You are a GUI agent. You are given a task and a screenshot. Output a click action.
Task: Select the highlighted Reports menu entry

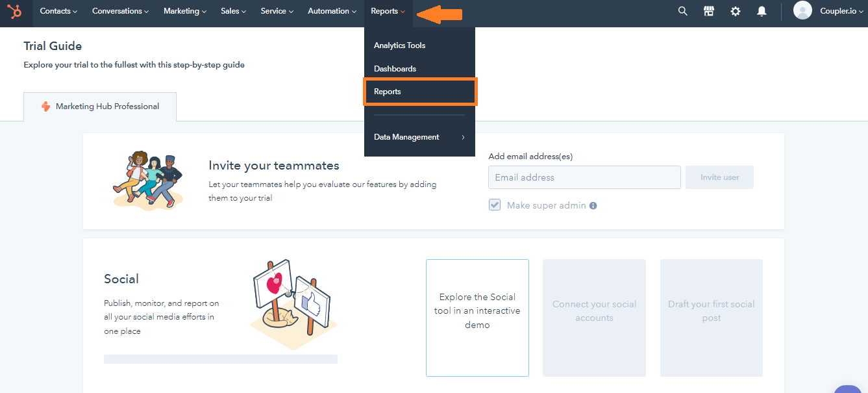coord(387,91)
